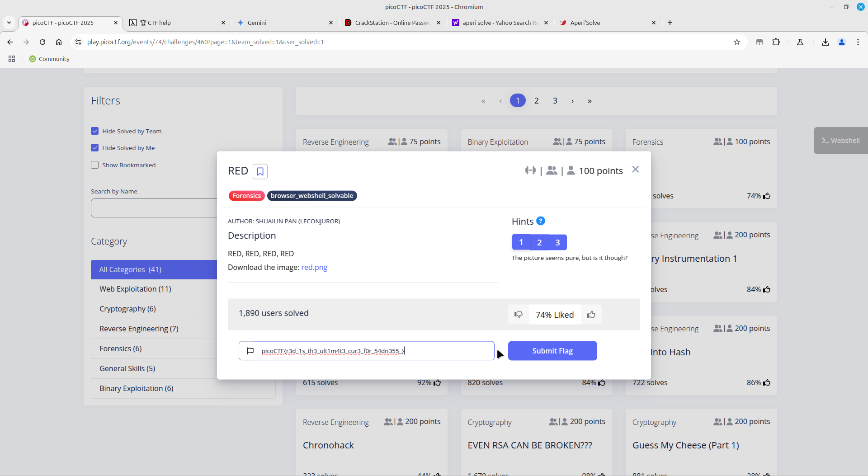Open Chromium downloads icon
The image size is (868, 476).
[x=825, y=42]
